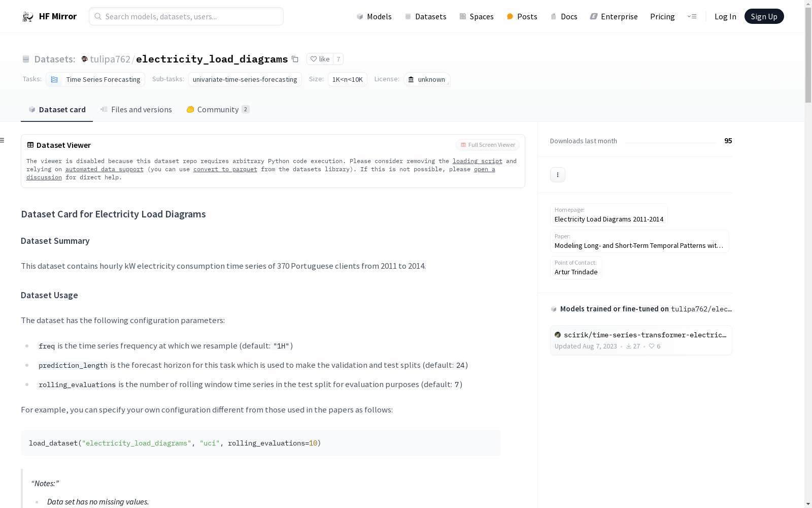
Task: Click the Datasets breadcrumb link
Action: (55, 59)
